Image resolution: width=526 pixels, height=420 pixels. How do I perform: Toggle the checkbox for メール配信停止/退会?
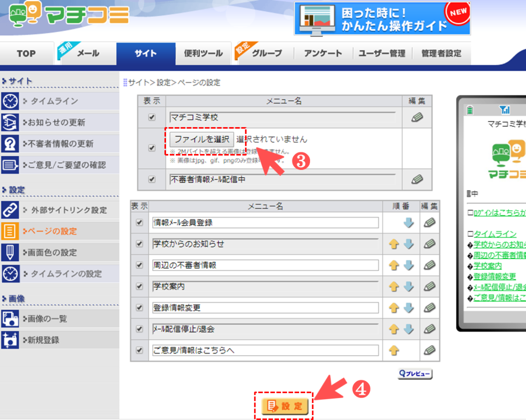point(139,329)
